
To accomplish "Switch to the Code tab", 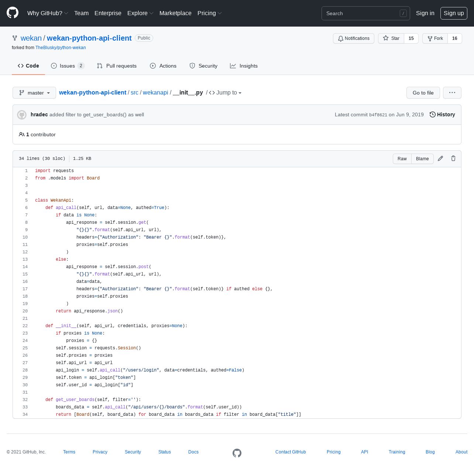I will [28, 66].
